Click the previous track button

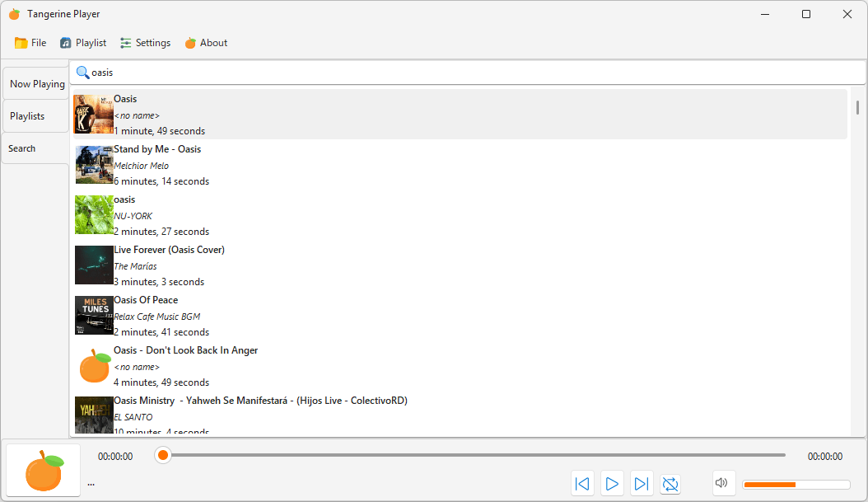coord(582,484)
